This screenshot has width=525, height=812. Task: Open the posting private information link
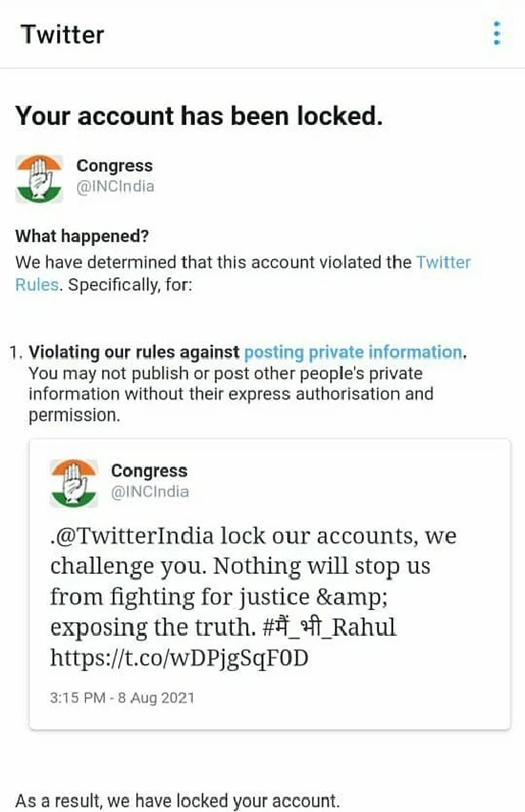(353, 352)
